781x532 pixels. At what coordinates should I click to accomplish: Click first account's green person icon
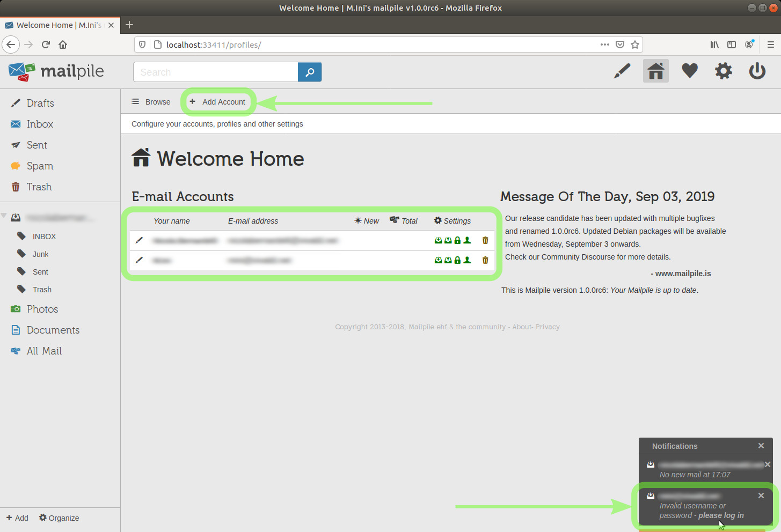(x=467, y=240)
